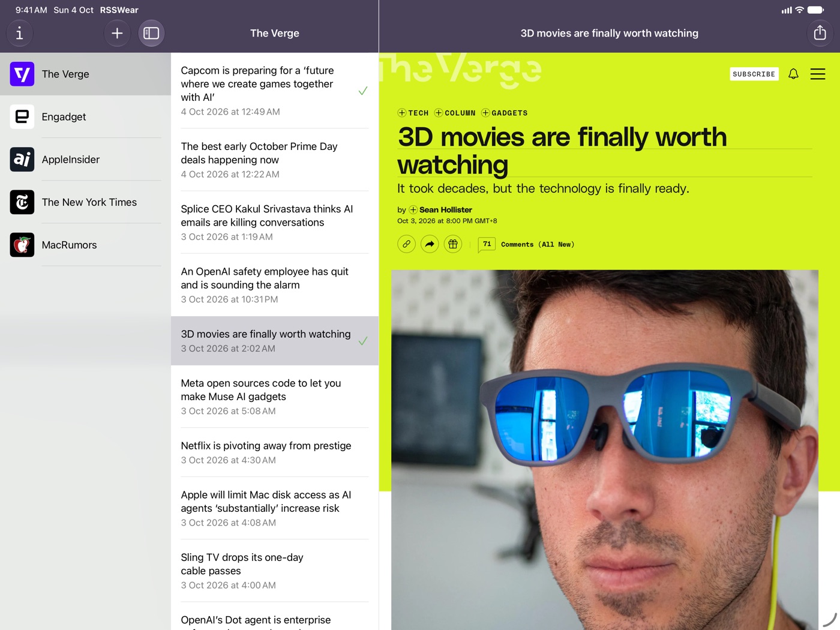Tap the share icon for the article
840x630 pixels.
pos(820,33)
